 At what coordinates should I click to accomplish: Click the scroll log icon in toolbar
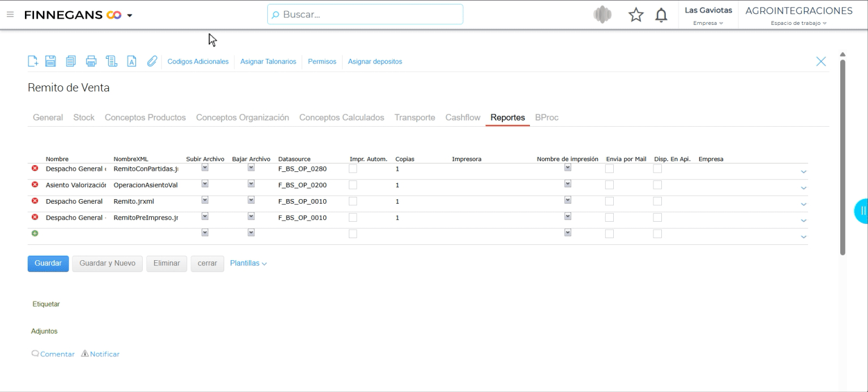coord(112,61)
